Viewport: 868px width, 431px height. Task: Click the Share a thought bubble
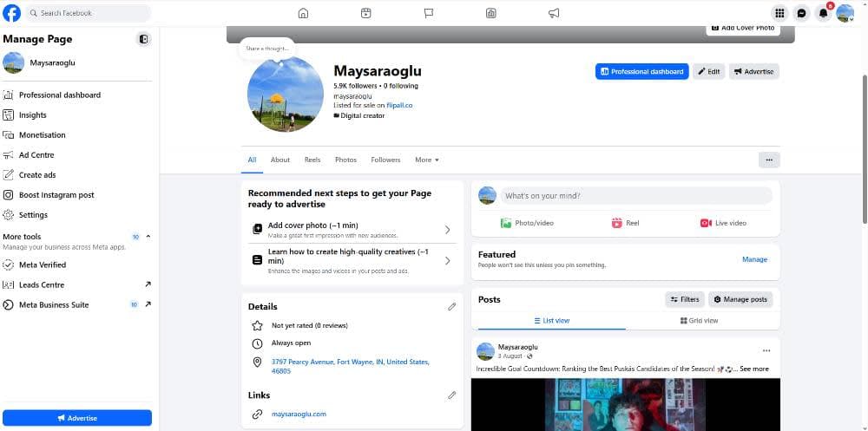pos(266,49)
